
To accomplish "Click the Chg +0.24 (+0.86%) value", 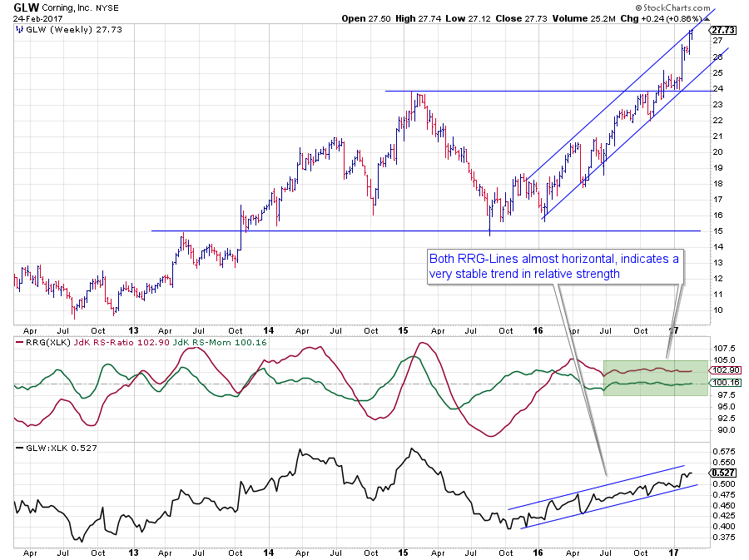I will coord(661,18).
